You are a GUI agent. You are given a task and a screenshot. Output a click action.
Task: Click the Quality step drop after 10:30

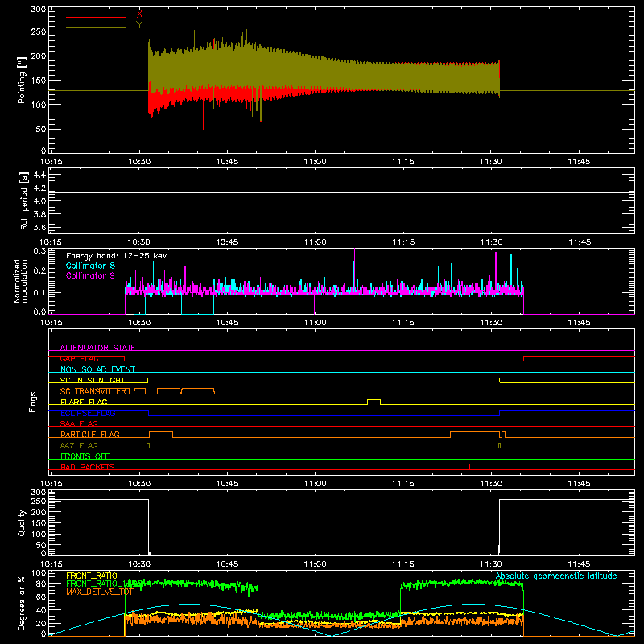(x=149, y=526)
